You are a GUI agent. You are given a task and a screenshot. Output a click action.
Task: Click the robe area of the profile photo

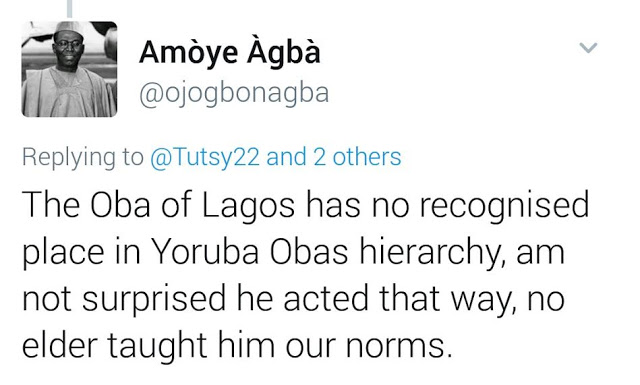(69, 93)
